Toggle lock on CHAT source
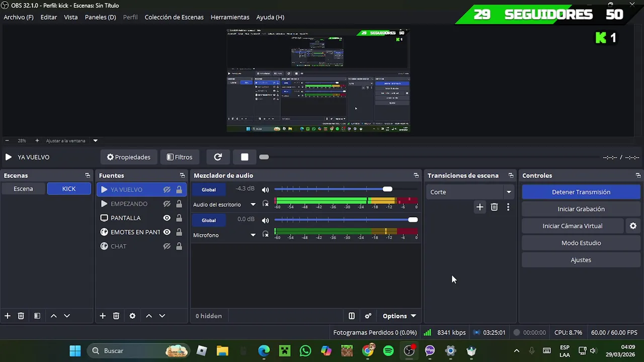The width and height of the screenshot is (644, 362). (179, 246)
